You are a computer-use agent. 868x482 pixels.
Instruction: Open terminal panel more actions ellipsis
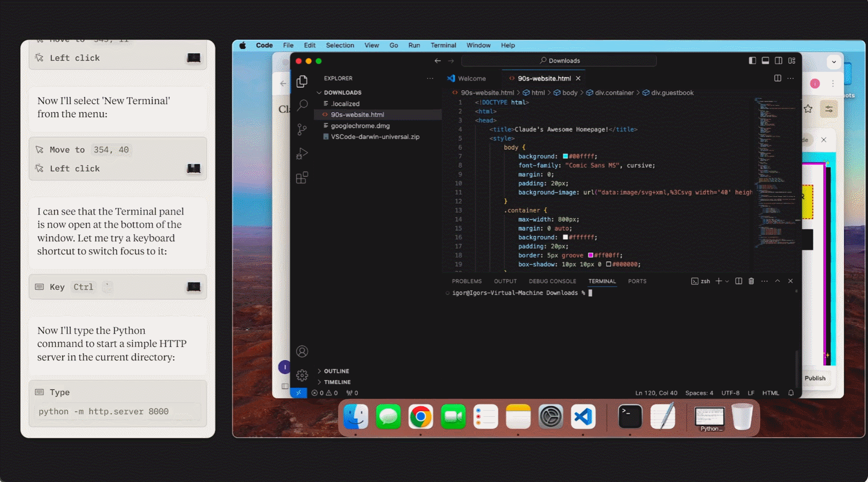coord(764,281)
